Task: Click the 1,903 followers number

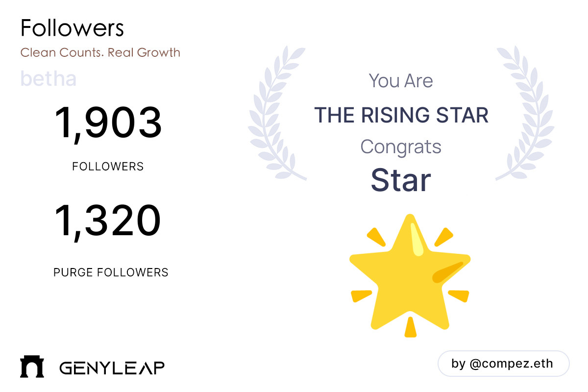Action: coord(108,123)
